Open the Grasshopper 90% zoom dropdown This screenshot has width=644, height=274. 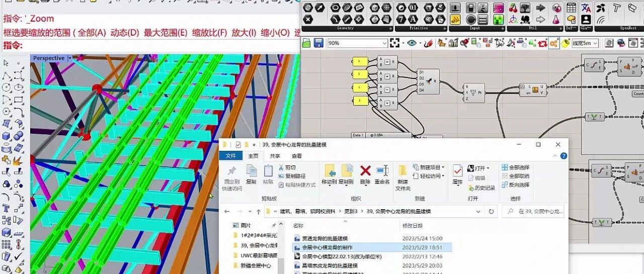pyautogui.click(x=384, y=43)
